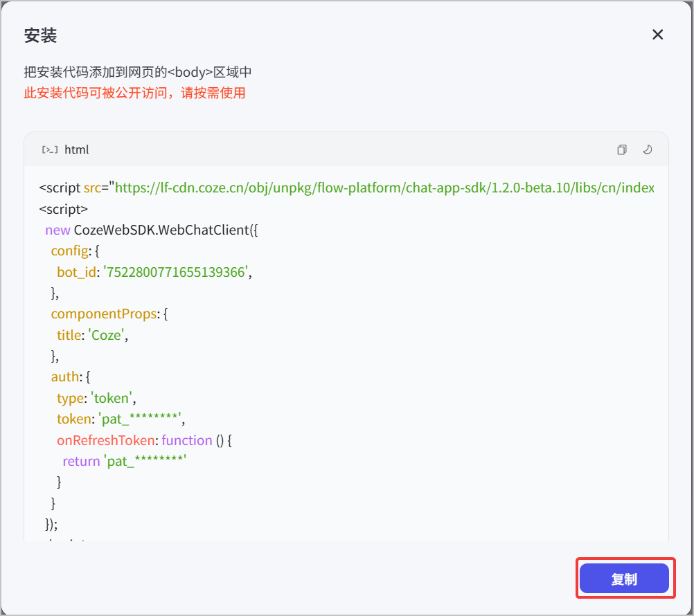
Task: Click the componentProps key
Action: click(104, 314)
